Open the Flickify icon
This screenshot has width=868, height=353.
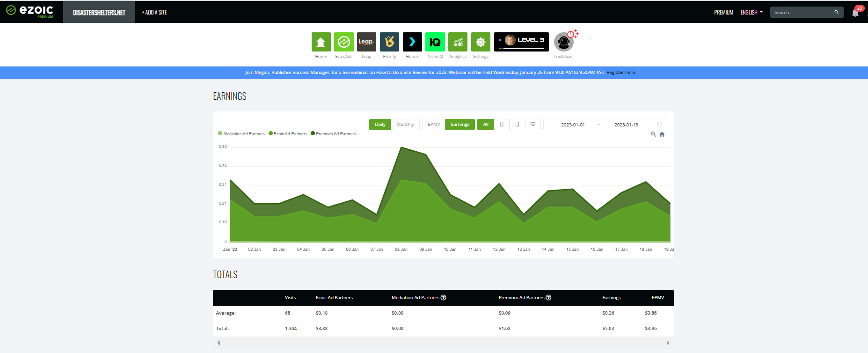click(x=389, y=42)
